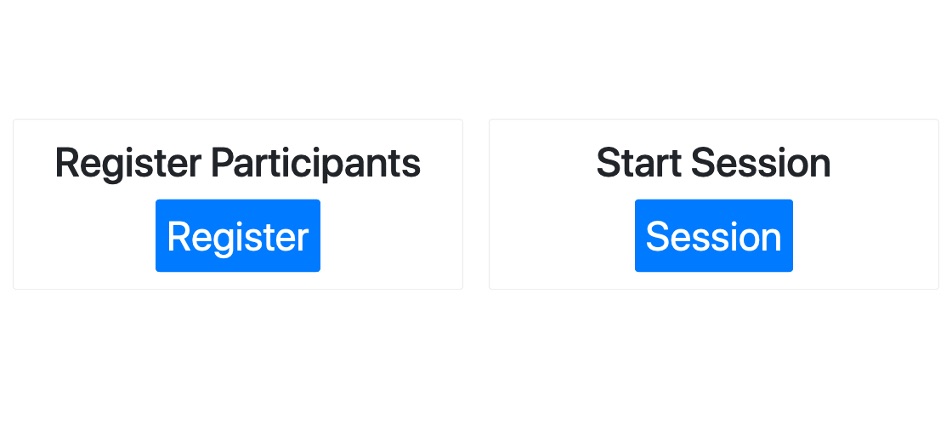Viewport: 952px width, 422px height.
Task: Start a session using Session button
Action: [x=713, y=236]
